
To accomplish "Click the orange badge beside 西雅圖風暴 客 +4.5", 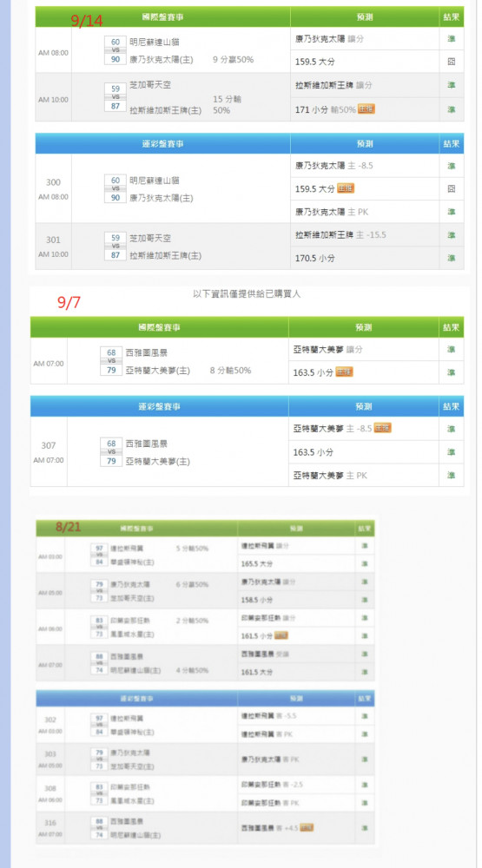I will tap(307, 827).
